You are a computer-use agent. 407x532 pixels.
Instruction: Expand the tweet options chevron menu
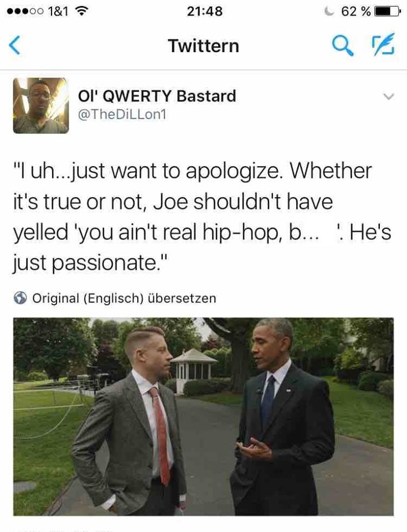click(389, 96)
